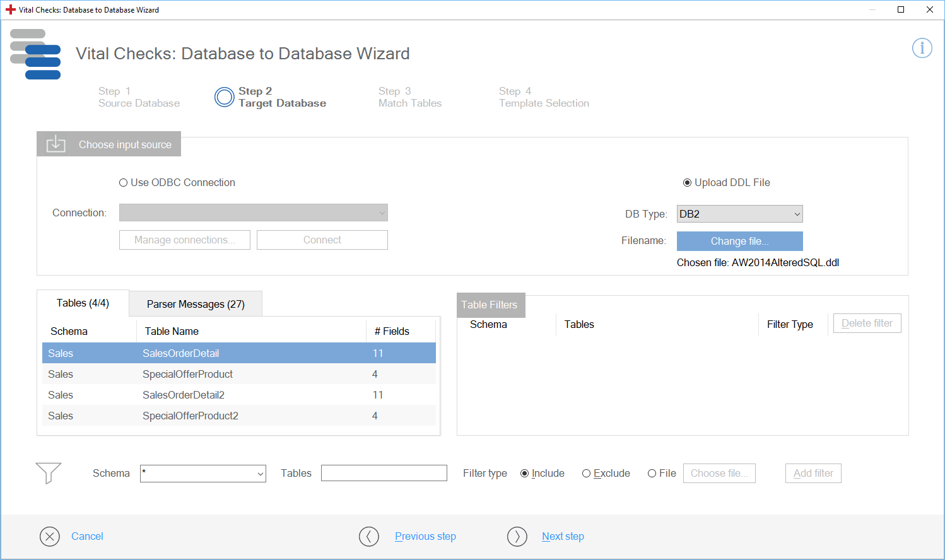This screenshot has height=560, width=945.
Task: Select the File filter type radio
Action: coord(652,474)
